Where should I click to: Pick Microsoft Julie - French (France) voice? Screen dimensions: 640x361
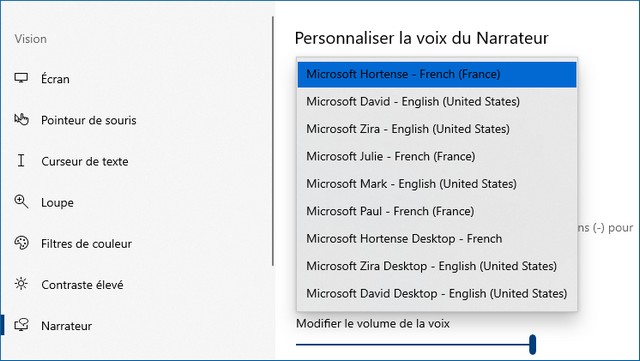(x=437, y=156)
